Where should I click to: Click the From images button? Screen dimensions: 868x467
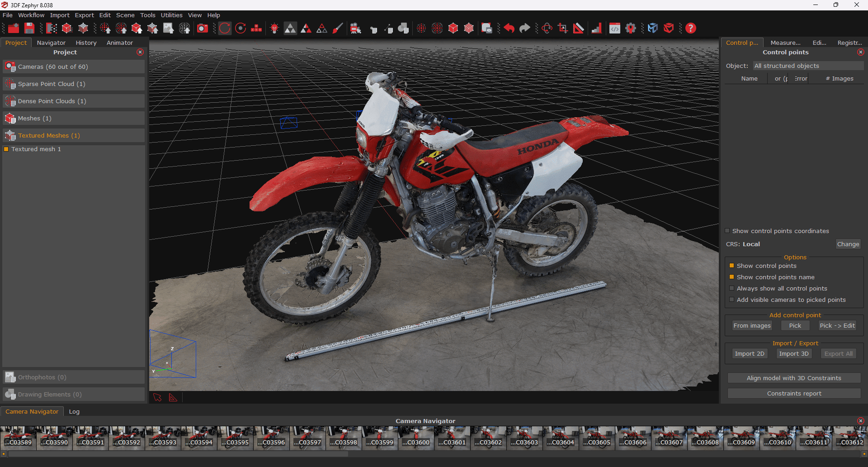(x=752, y=325)
